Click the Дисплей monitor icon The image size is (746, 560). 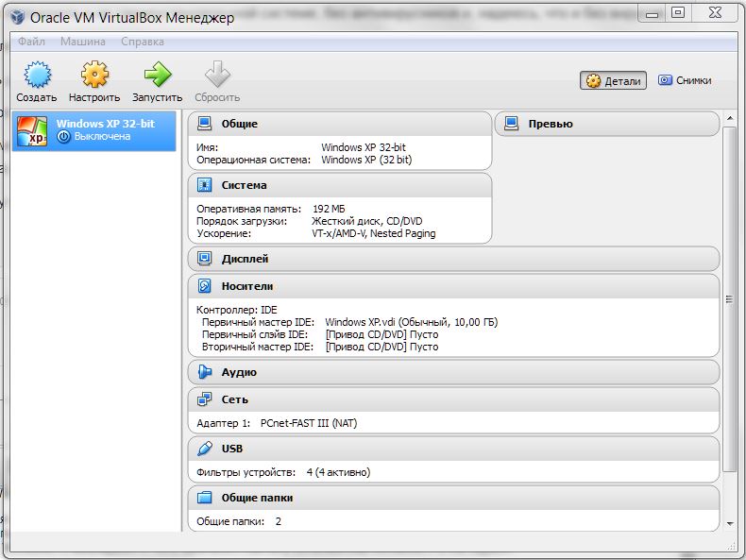(205, 259)
